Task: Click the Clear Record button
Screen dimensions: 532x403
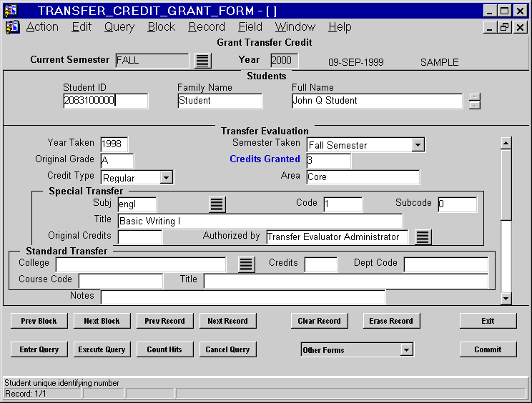Action: tap(319, 321)
